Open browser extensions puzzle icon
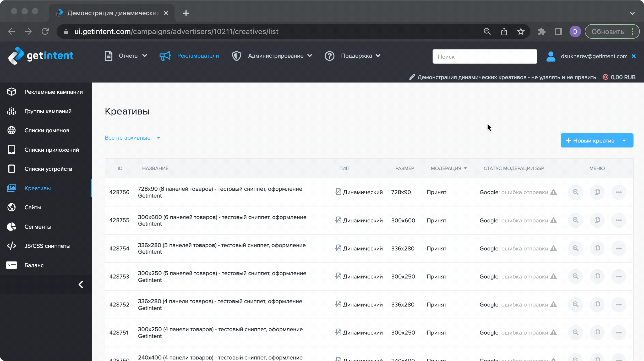This screenshot has width=644, height=361. pyautogui.click(x=542, y=32)
